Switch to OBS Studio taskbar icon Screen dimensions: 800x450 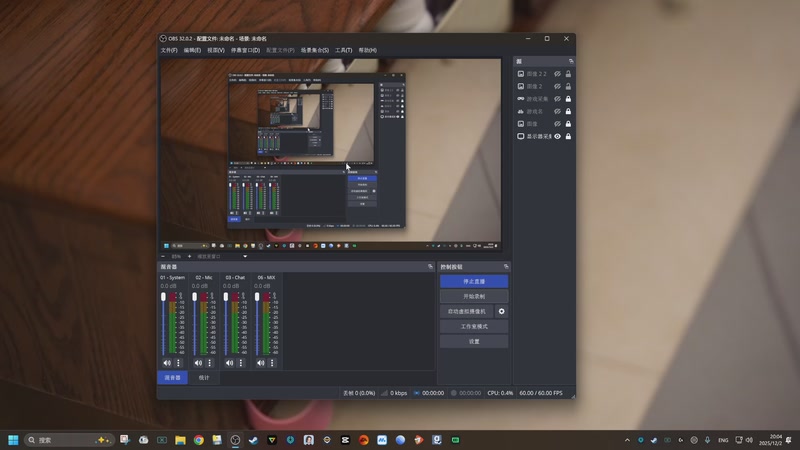point(235,440)
